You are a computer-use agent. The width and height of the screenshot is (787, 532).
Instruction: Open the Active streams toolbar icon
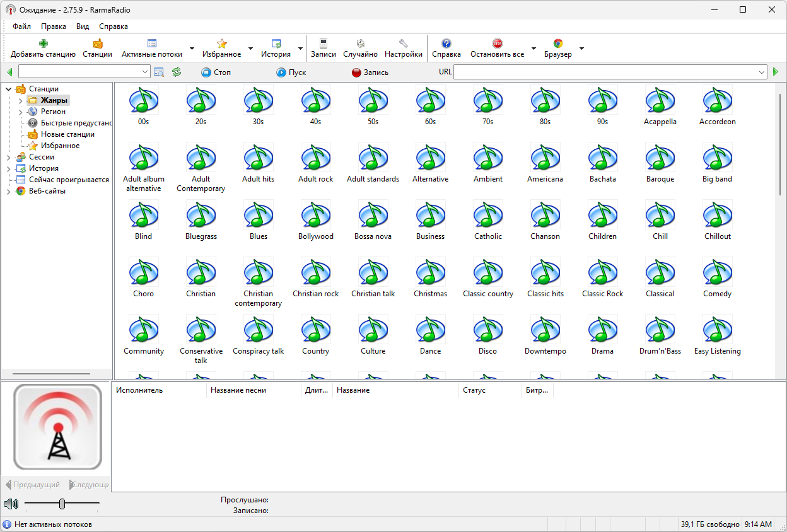click(152, 43)
